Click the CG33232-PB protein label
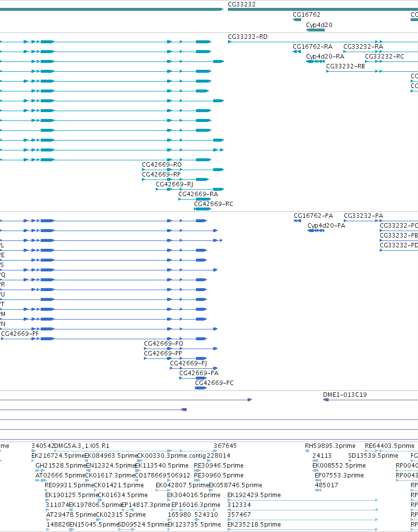 click(x=399, y=236)
